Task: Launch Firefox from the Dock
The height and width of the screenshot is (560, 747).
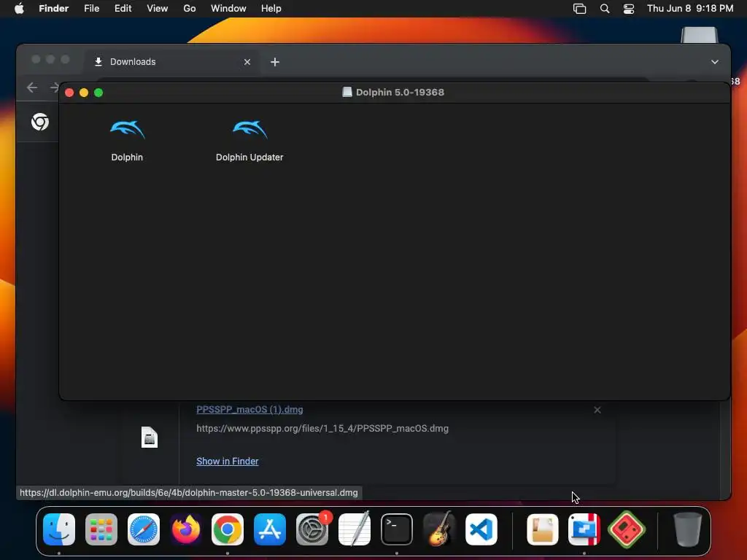Action: (185, 529)
